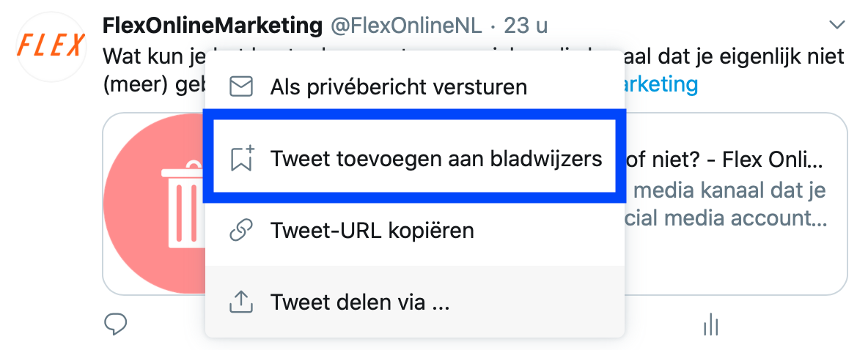The height and width of the screenshot is (350, 868).
Task: Click the share upload arrow icon
Action: tap(240, 302)
